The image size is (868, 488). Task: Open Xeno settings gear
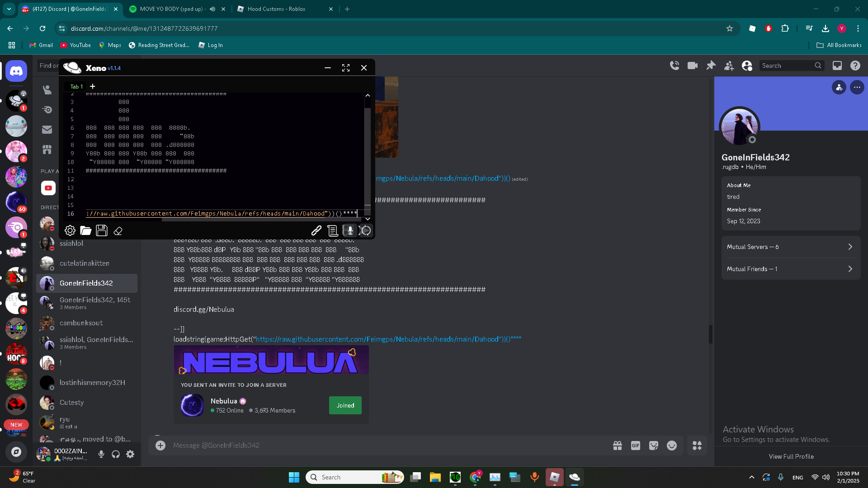(70, 231)
